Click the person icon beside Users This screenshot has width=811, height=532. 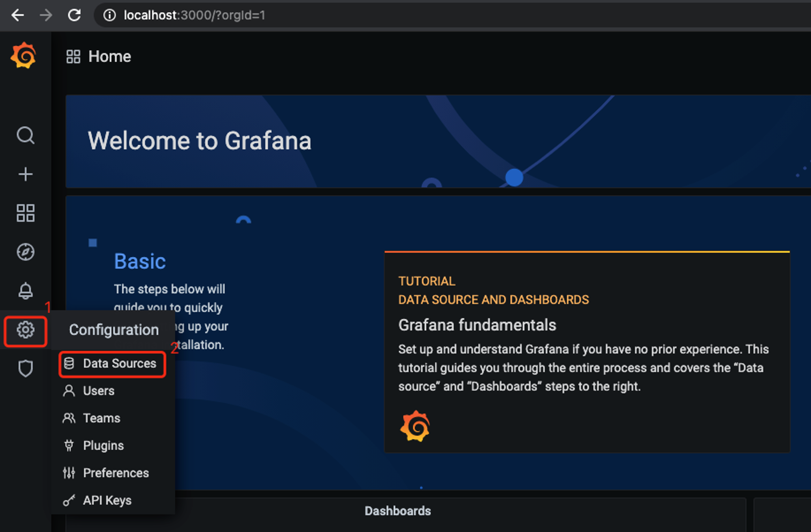tap(69, 391)
